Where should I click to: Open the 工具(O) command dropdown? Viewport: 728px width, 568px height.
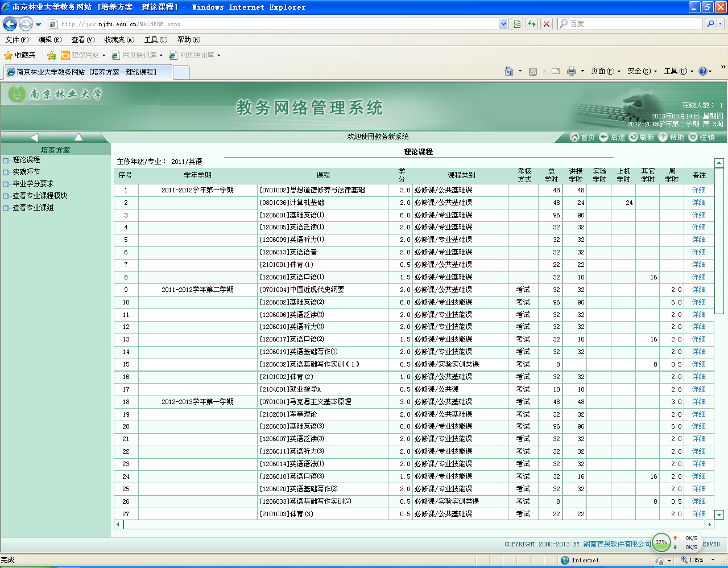coord(679,71)
